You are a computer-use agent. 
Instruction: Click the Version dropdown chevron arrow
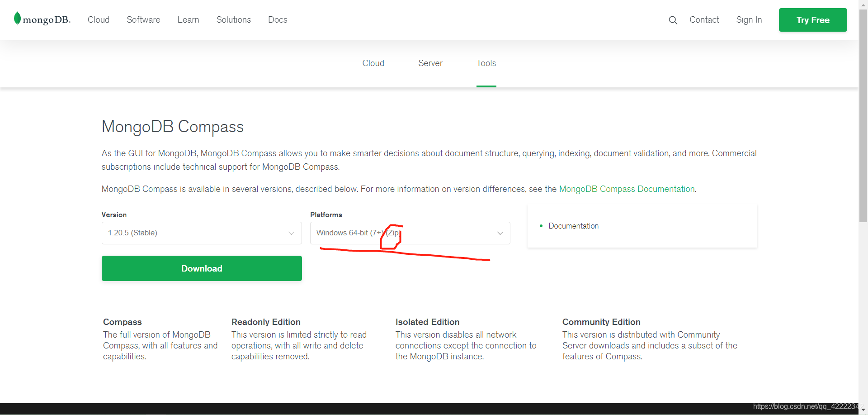[x=291, y=233]
